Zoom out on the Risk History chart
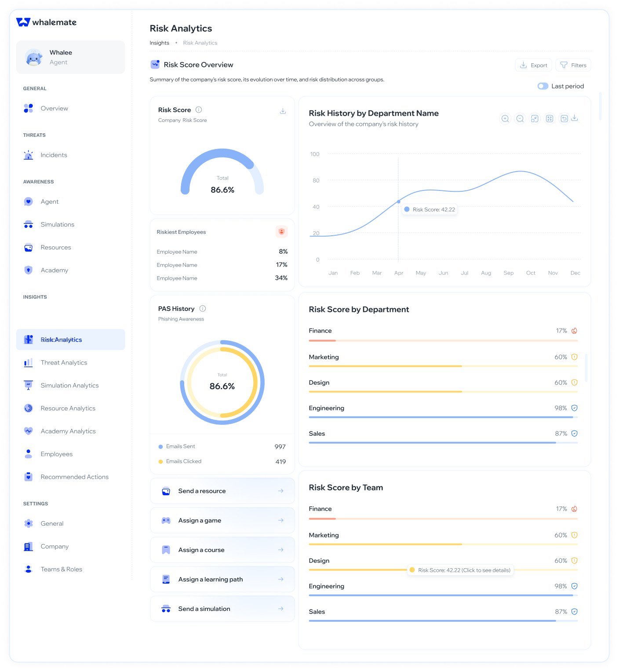This screenshot has height=672, width=619. pyautogui.click(x=520, y=119)
